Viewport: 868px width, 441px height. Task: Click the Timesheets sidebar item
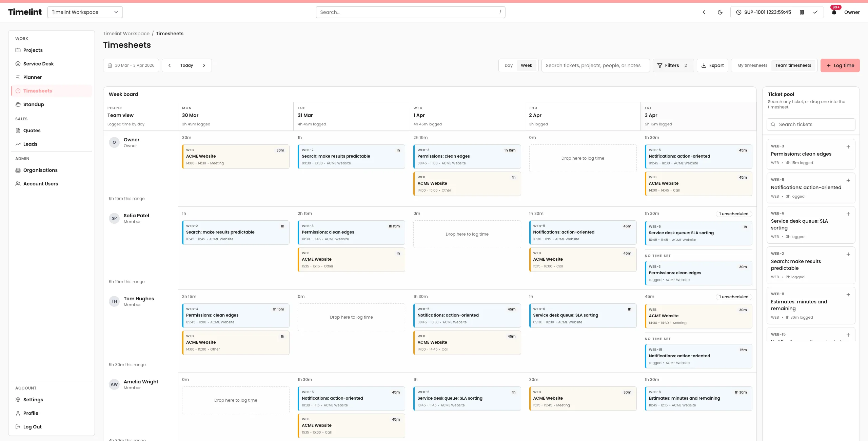tap(52, 91)
